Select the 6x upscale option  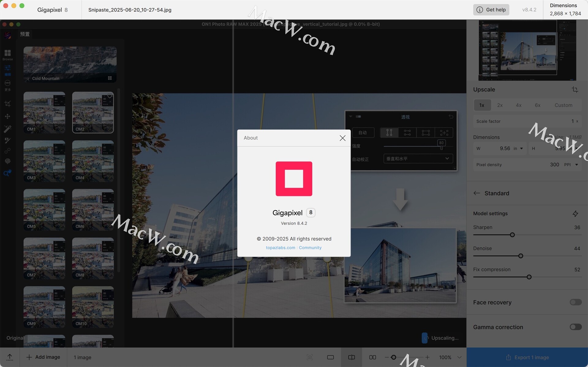[x=537, y=105]
